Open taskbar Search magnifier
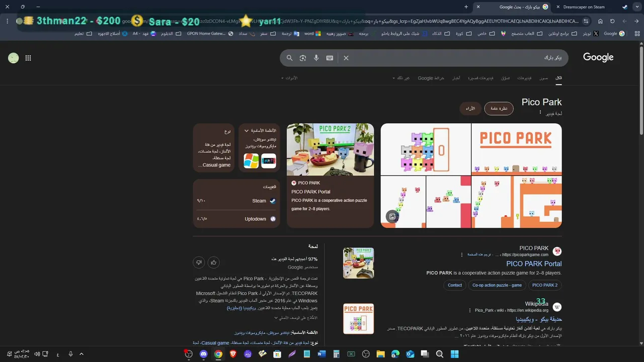The width and height of the screenshot is (644, 362). [x=440, y=354]
